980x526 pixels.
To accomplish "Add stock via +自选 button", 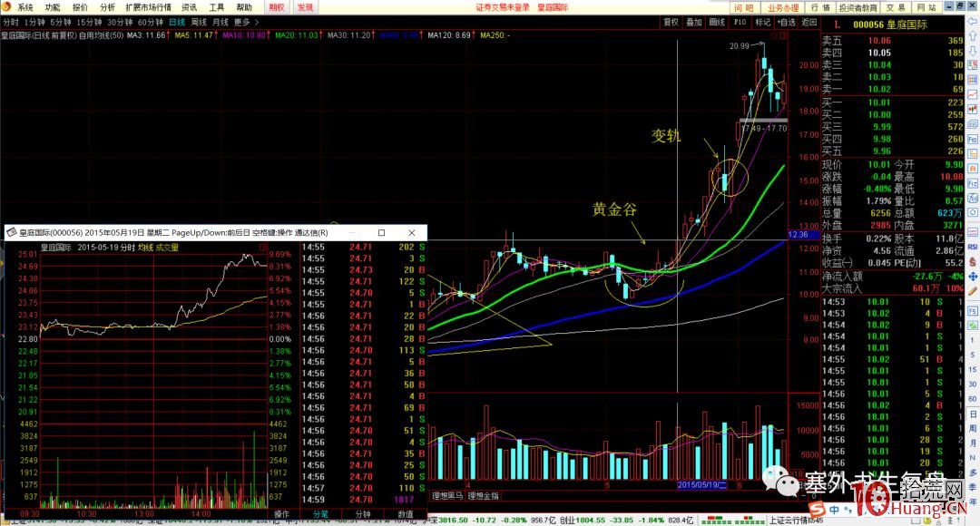I will (786, 22).
